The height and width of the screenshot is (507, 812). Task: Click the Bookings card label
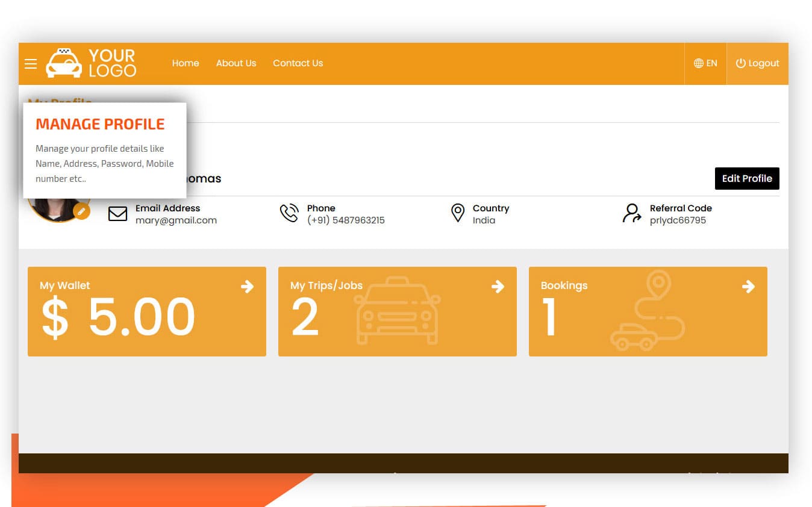coord(564,285)
